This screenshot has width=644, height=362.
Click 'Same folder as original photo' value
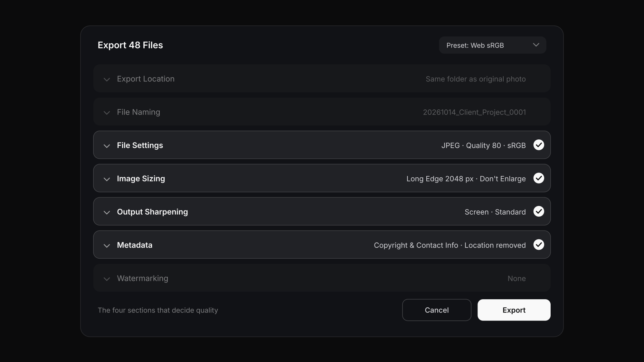[x=476, y=79]
